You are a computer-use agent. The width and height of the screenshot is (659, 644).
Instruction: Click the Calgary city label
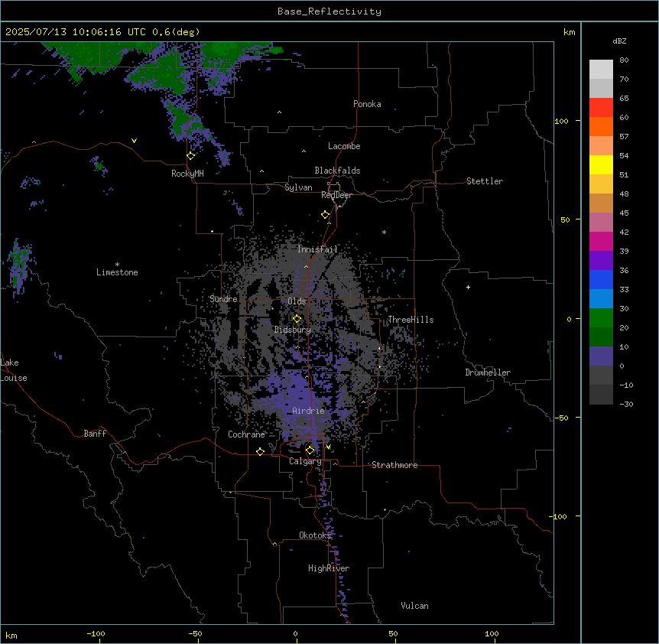point(305,461)
